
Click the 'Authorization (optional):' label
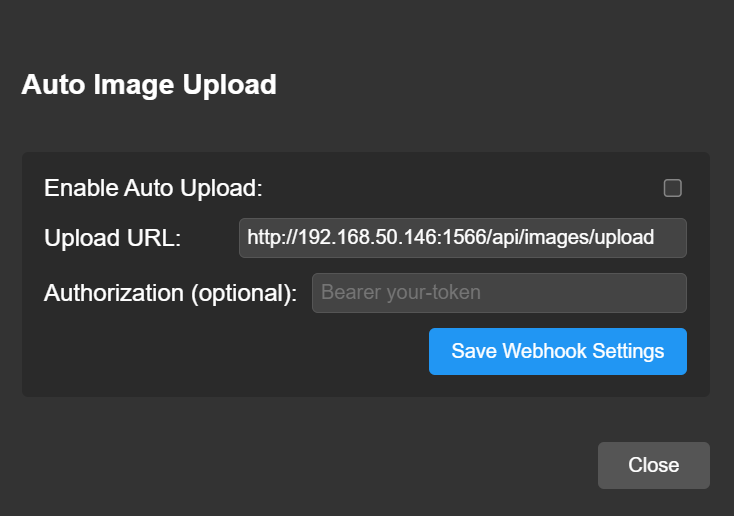(x=170, y=293)
